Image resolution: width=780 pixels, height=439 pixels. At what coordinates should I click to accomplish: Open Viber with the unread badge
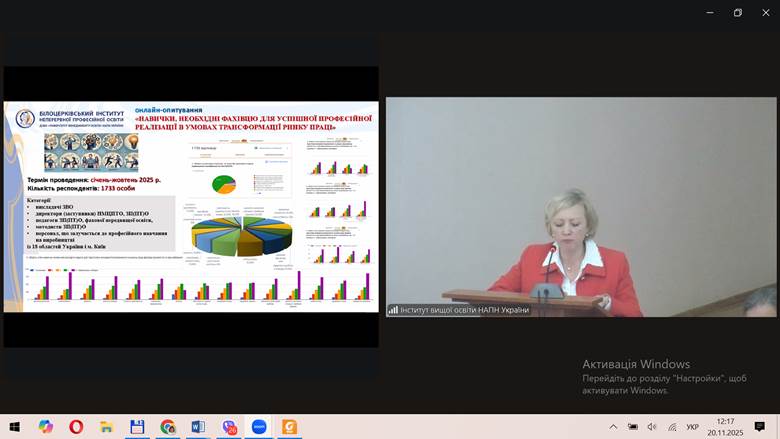pos(229,427)
